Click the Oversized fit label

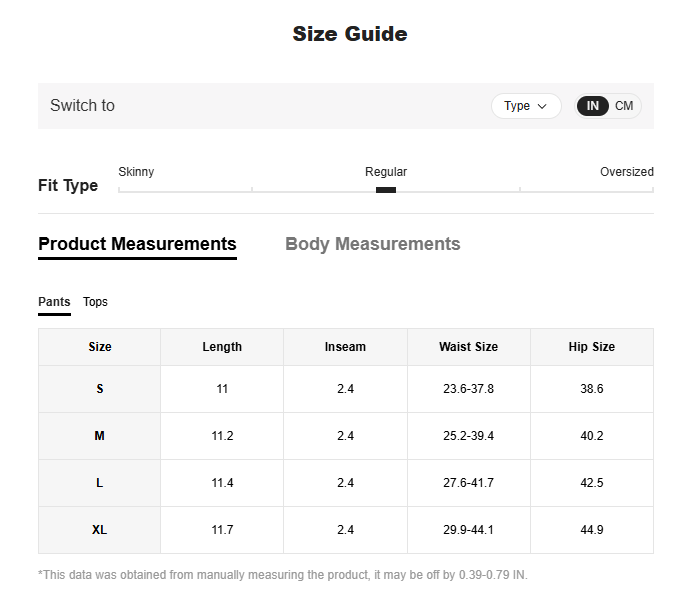pos(627,172)
